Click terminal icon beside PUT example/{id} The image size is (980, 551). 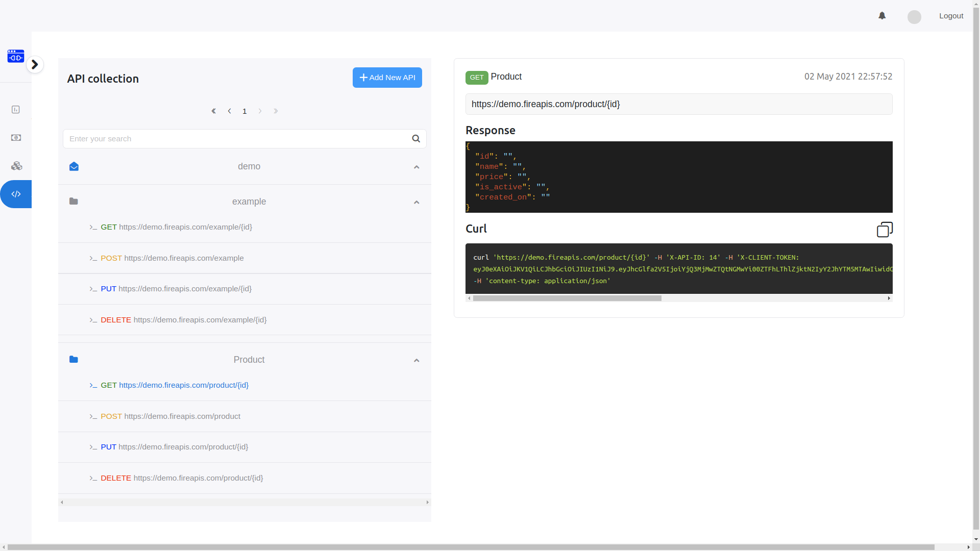pyautogui.click(x=93, y=289)
